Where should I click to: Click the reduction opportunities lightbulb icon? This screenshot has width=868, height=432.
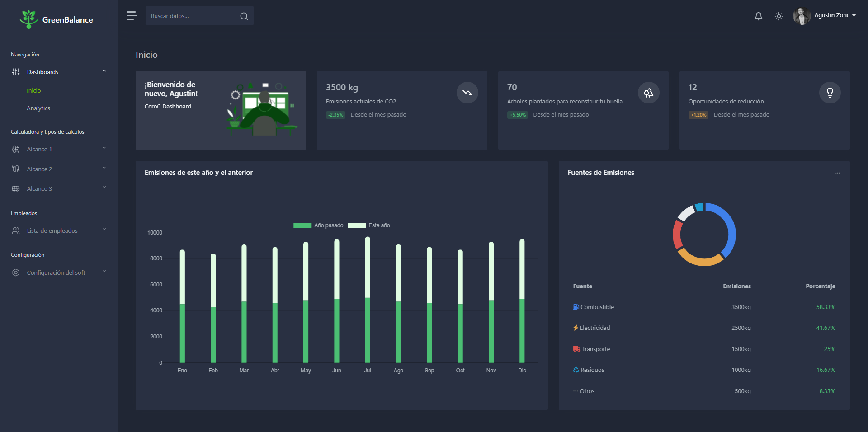[830, 93]
